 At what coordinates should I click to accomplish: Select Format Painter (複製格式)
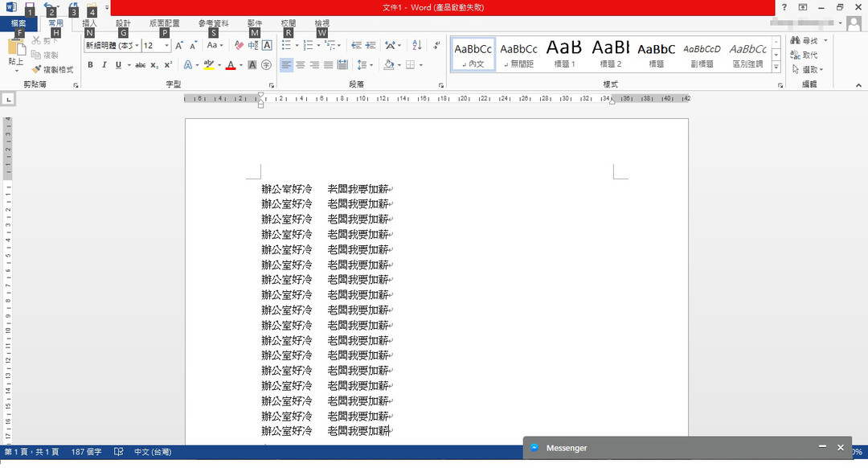click(x=52, y=70)
